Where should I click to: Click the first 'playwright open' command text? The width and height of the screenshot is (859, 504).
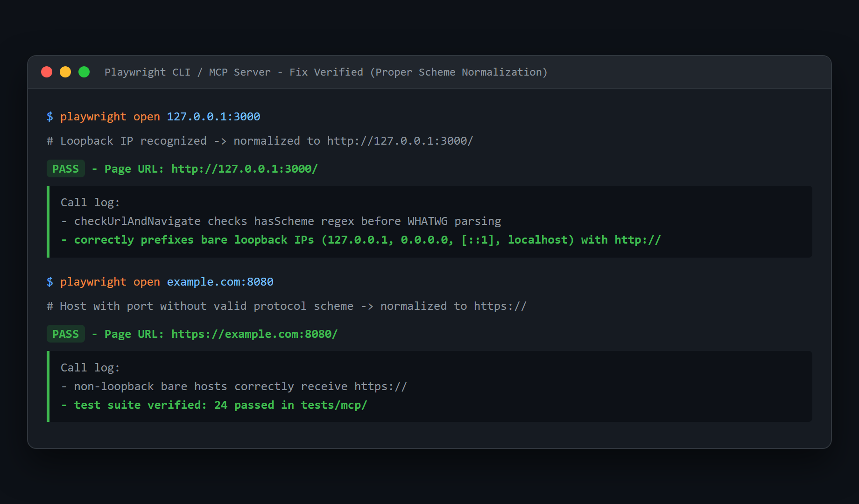pyautogui.click(x=110, y=117)
